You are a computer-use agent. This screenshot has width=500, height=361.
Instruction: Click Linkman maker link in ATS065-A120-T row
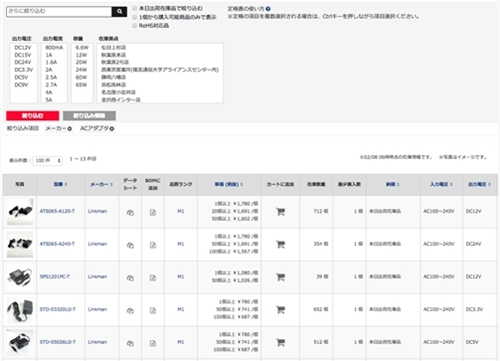click(x=97, y=211)
